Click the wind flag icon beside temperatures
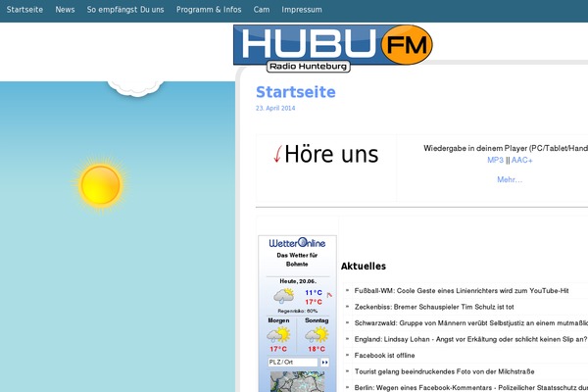The height and width of the screenshot is (392, 588). (x=329, y=295)
